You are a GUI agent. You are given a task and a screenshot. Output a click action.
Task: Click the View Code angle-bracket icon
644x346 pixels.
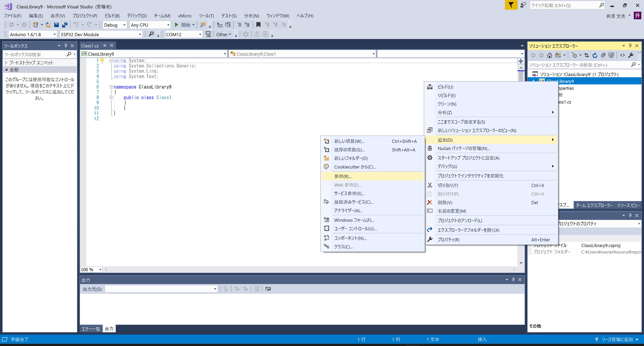[x=623, y=55]
